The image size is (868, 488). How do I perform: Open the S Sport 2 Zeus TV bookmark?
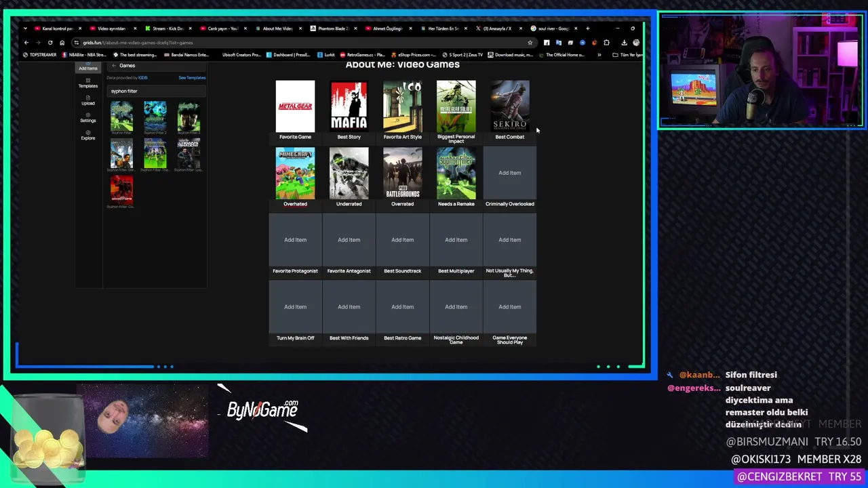tap(463, 55)
